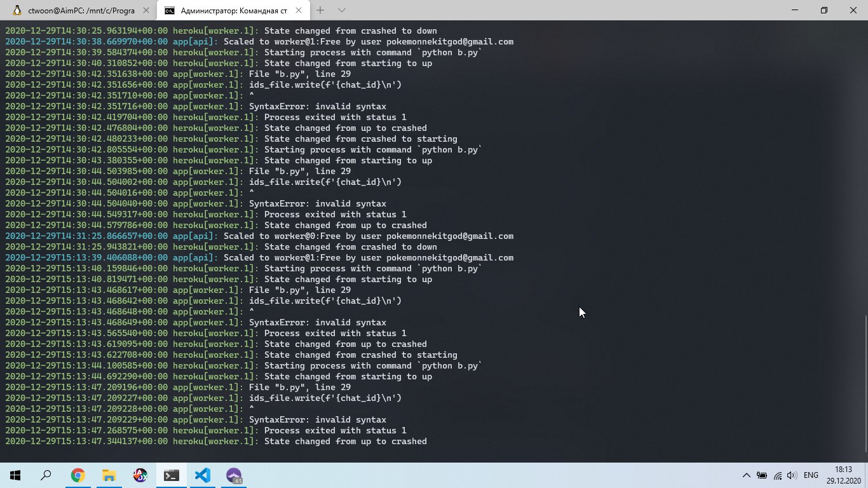Screen dimensions: 868x488
Task: Close the ctwoon@AimPC terminal tab
Action: [x=146, y=10]
